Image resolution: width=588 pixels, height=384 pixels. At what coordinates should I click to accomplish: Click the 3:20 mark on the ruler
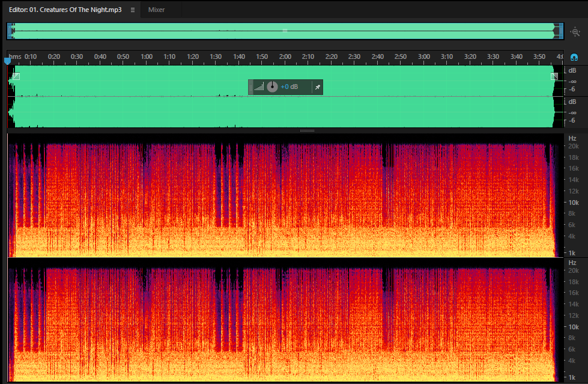pyautogui.click(x=470, y=56)
